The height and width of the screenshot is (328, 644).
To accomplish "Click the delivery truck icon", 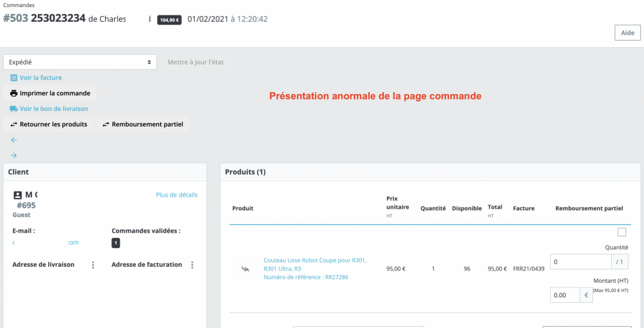I will click(14, 109).
